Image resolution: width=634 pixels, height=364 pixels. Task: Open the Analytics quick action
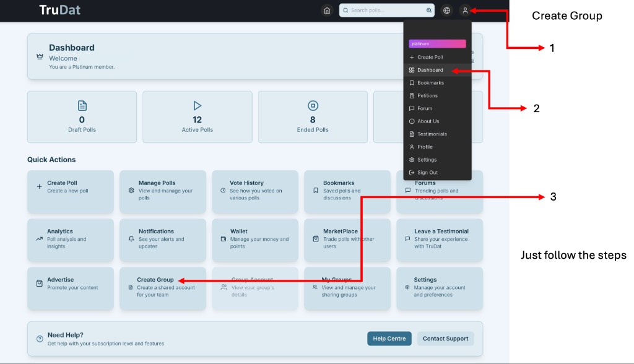[x=71, y=240]
